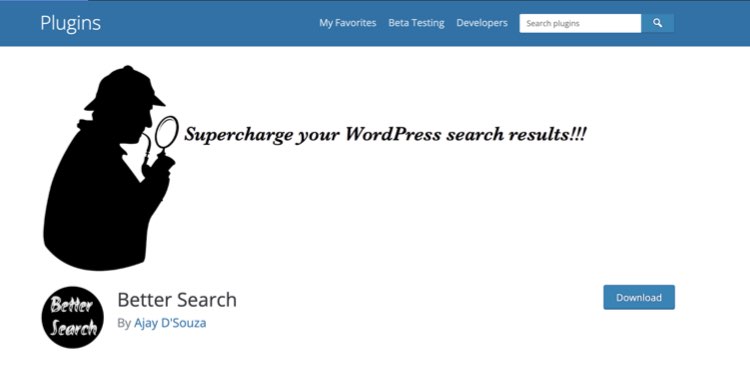Go to Beta Testing section

(416, 23)
